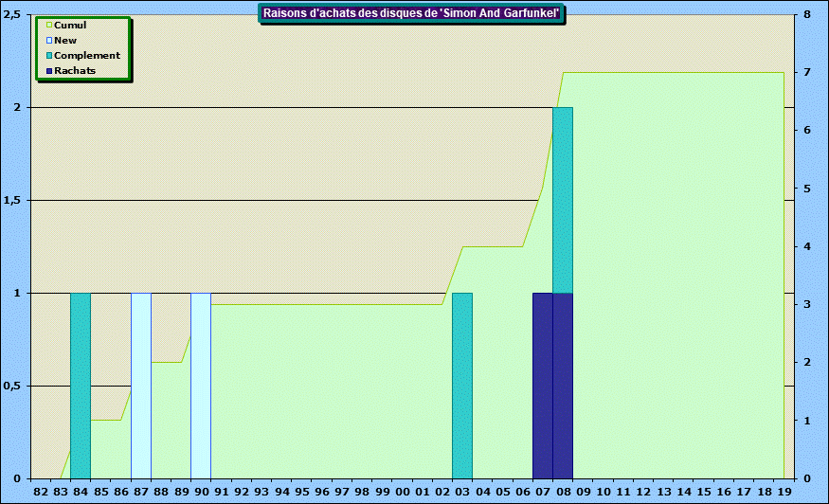Select the Complement legend label

(x=87, y=56)
